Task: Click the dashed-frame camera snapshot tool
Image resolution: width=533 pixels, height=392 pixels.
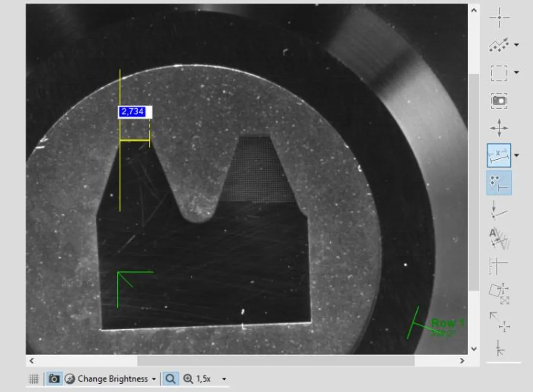Action: tap(499, 100)
